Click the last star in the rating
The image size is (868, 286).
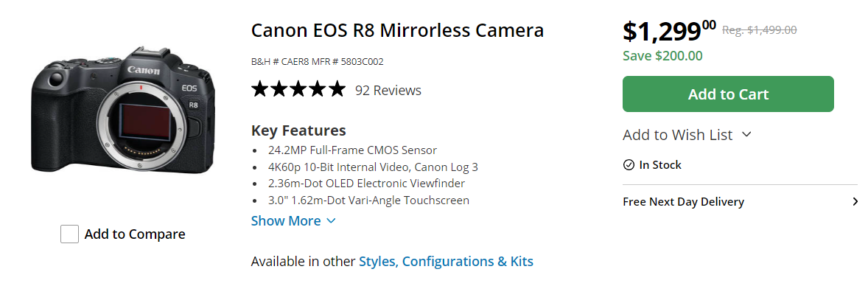coord(335,90)
